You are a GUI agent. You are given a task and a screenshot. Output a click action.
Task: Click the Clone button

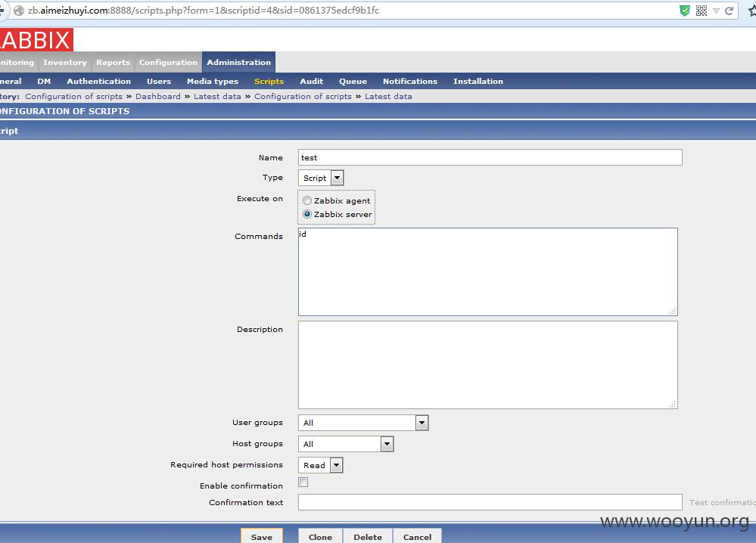coord(320,536)
